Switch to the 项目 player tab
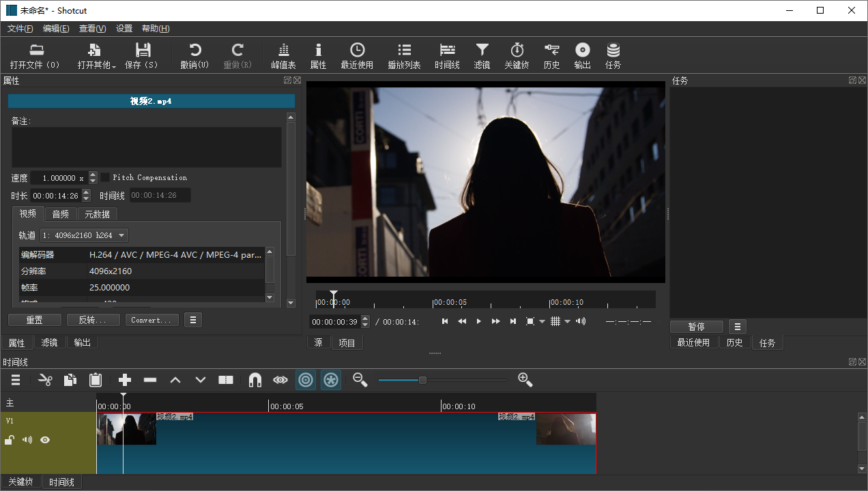The width and height of the screenshot is (868, 491). [347, 342]
